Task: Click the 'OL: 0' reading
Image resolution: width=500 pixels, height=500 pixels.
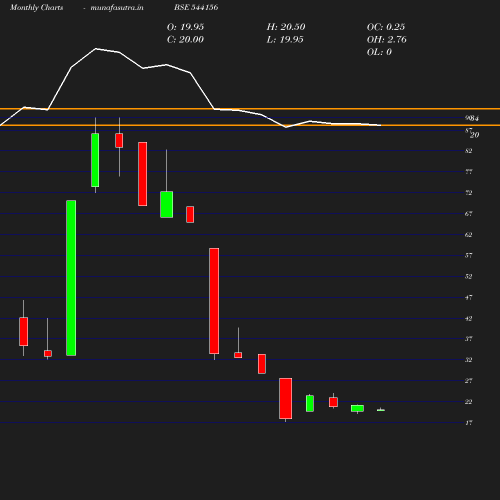Action: pos(379,52)
